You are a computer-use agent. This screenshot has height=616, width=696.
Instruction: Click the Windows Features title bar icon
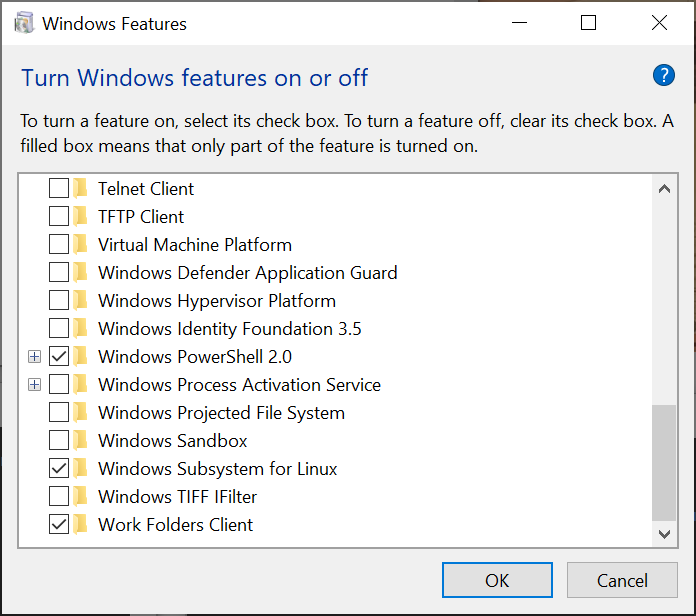pos(25,23)
